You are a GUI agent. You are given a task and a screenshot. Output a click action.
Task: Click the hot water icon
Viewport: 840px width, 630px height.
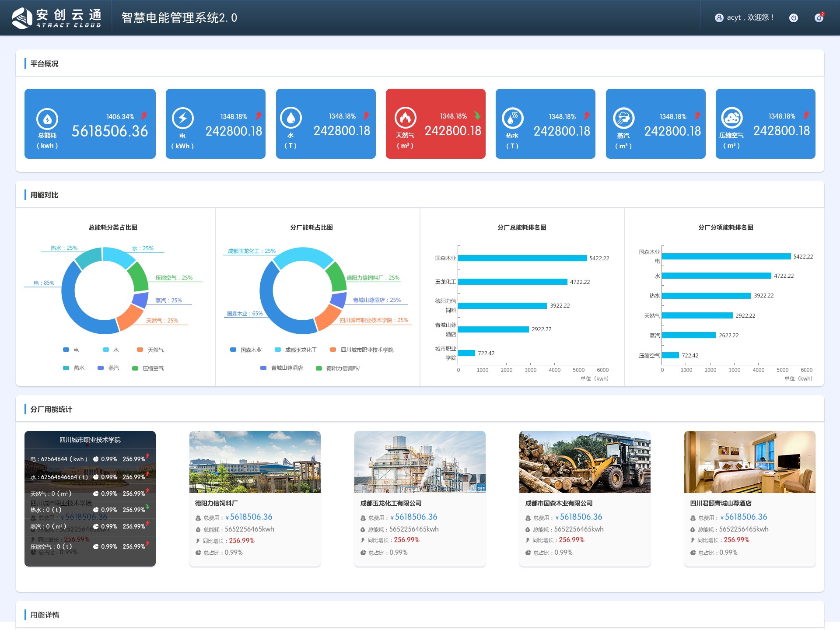coord(512,118)
